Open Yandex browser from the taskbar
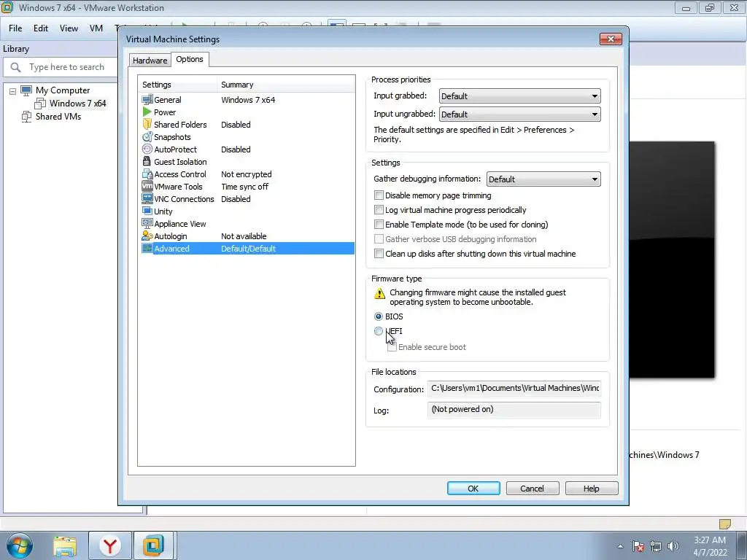This screenshot has height=560, width=747. [x=110, y=546]
